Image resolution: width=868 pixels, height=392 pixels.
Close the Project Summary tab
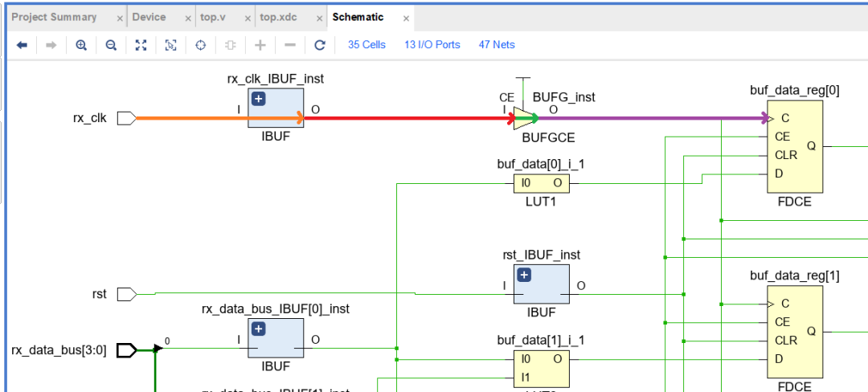(120, 18)
